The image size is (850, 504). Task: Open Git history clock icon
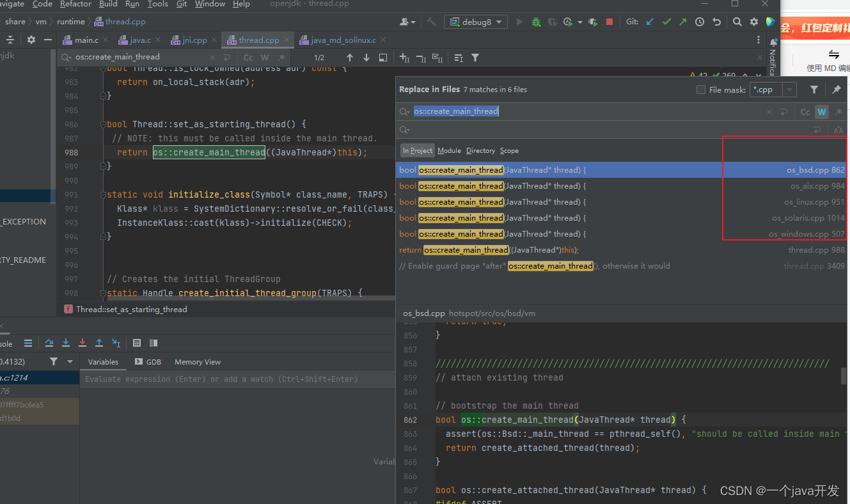(x=700, y=22)
